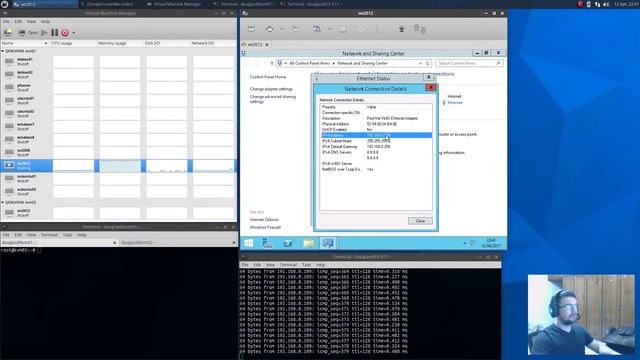The image size is (640, 360).
Task: Open View menu in Virtual Machine Manager
Action: tap(31, 21)
